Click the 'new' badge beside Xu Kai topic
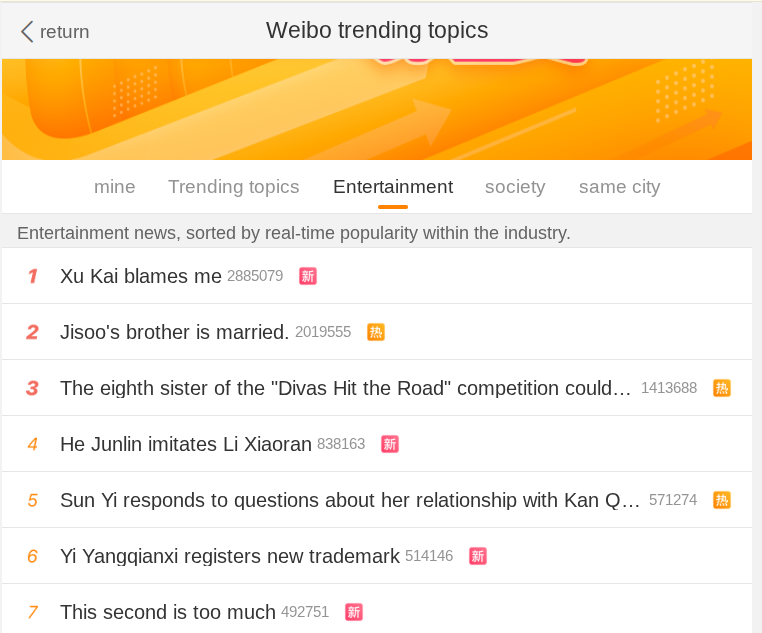The width and height of the screenshot is (762, 633). (x=308, y=276)
